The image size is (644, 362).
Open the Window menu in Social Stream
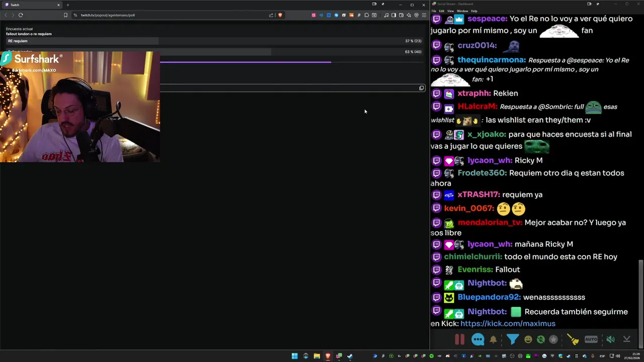pyautogui.click(x=462, y=11)
